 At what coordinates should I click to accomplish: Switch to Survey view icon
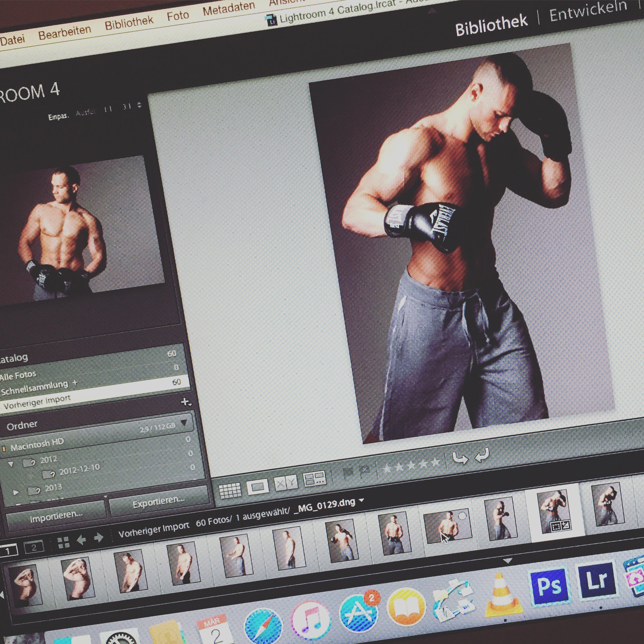point(315,479)
